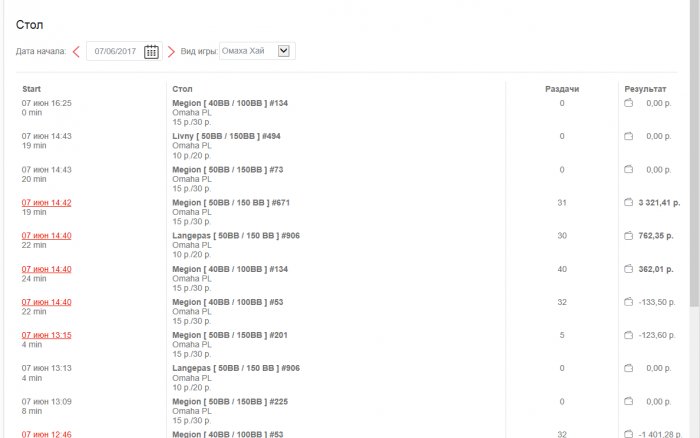Click wallet icon beside 362,01 р.

629,269
